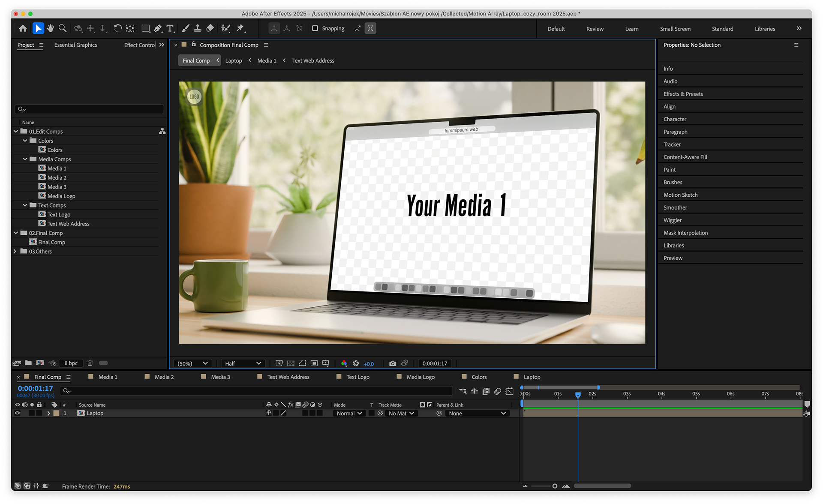Take a snapshot with camera icon
The image size is (823, 504).
392,363
